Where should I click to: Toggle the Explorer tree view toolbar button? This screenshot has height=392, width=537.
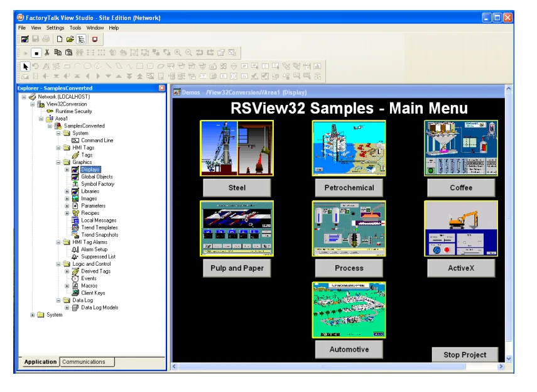[81, 39]
